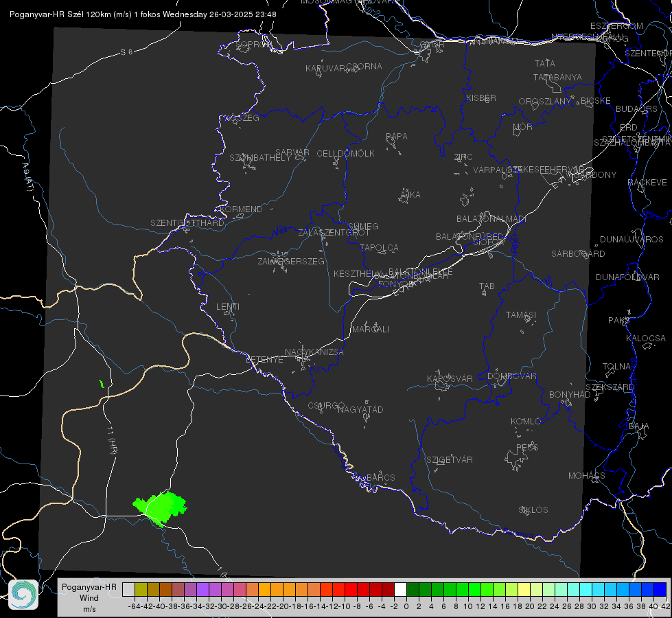
Task: Click the MÓR city label
Action: point(523,126)
